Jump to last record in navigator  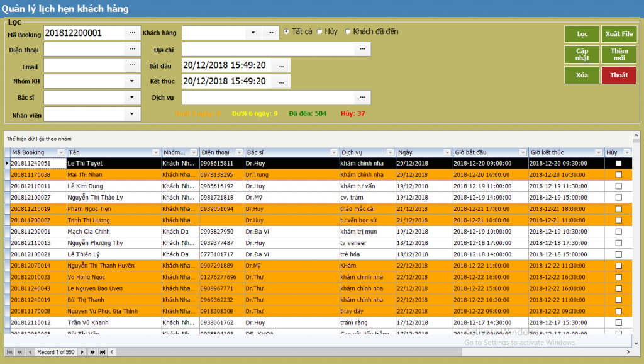(102, 352)
